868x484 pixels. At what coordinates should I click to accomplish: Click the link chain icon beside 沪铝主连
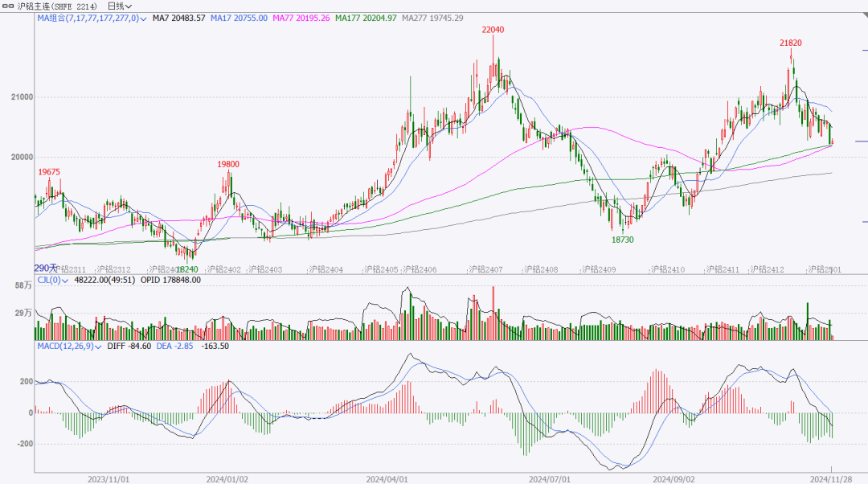click(x=8, y=6)
